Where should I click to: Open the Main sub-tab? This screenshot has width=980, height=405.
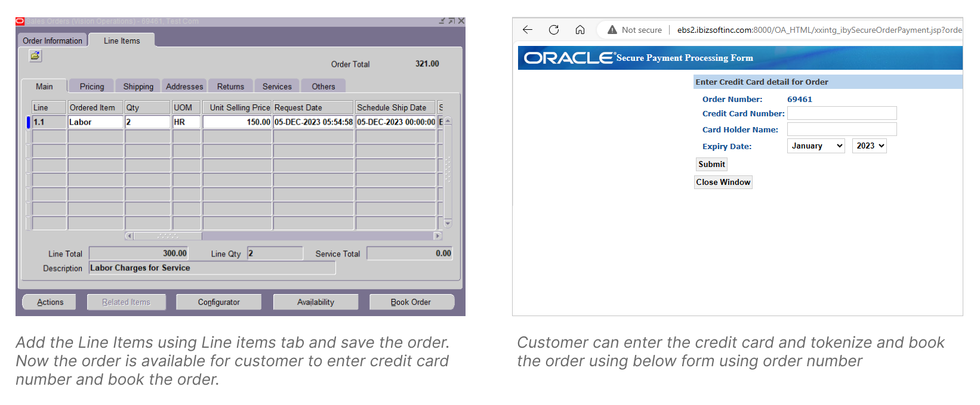(x=44, y=86)
